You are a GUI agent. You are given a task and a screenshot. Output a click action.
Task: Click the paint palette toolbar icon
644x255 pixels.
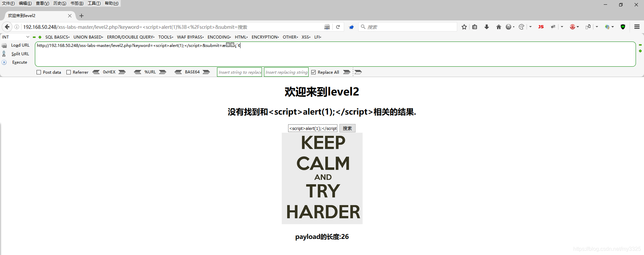(x=522, y=27)
